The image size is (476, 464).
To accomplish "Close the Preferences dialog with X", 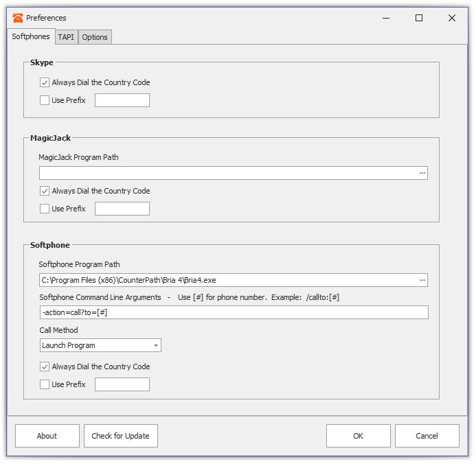I will pyautogui.click(x=452, y=18).
